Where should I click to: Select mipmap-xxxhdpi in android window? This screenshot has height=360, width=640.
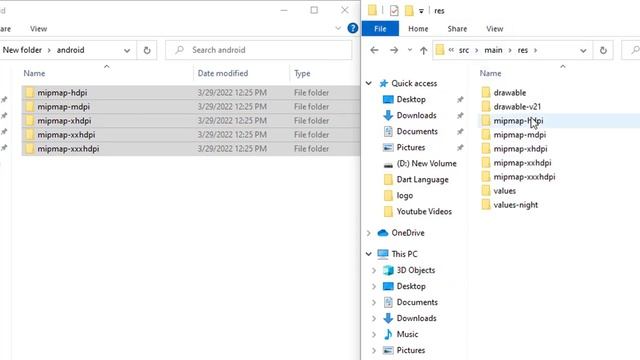[191, 149]
